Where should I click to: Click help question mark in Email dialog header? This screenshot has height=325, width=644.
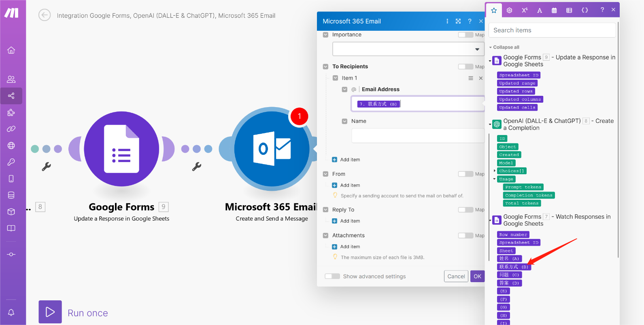pos(470,21)
